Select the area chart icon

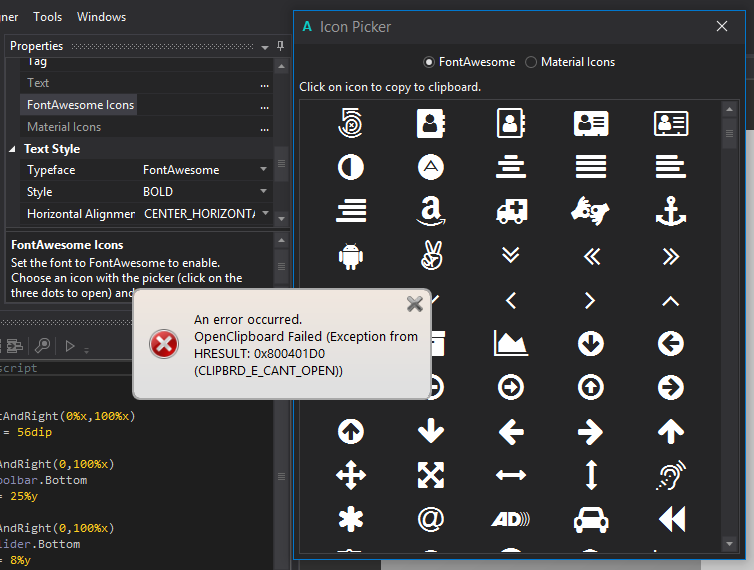click(x=511, y=343)
